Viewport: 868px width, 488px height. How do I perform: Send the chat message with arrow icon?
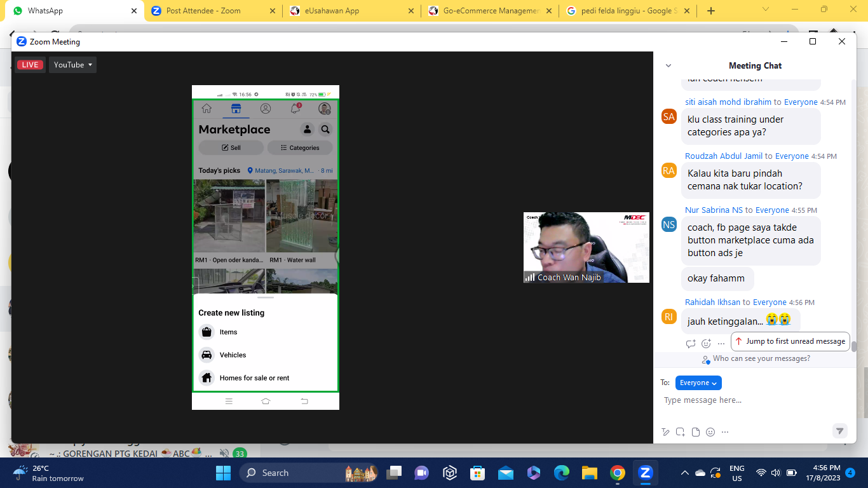click(839, 431)
